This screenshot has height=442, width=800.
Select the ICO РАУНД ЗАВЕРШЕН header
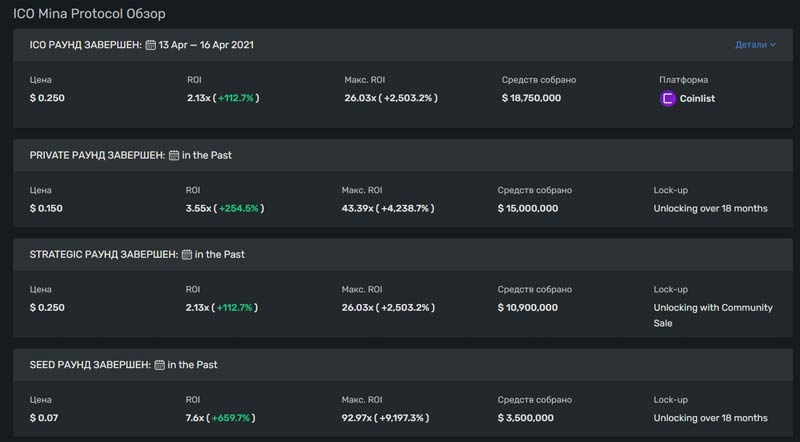click(x=86, y=45)
